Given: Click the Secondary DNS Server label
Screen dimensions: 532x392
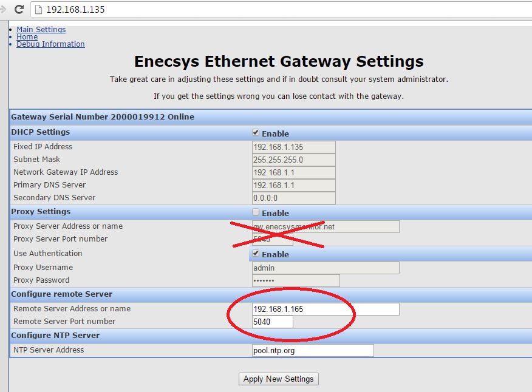Looking at the screenshot, I should tap(54, 198).
